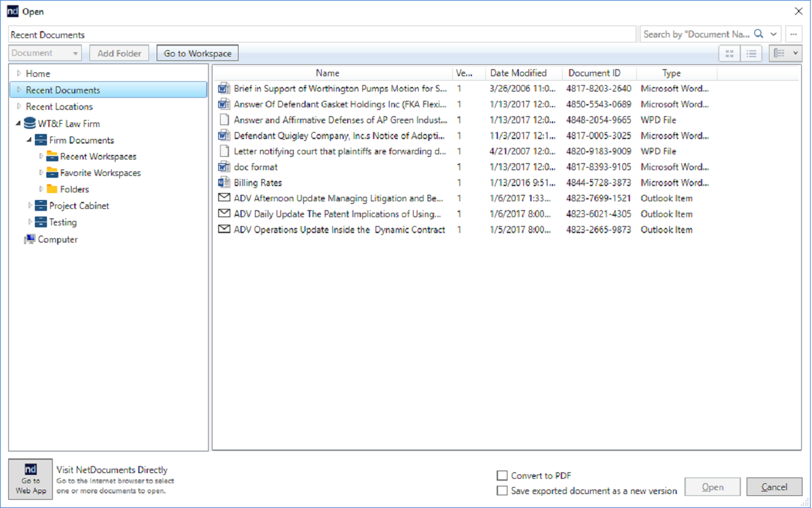Click the WT&F Law Firm database icon
This screenshot has height=508, width=812.
point(30,123)
